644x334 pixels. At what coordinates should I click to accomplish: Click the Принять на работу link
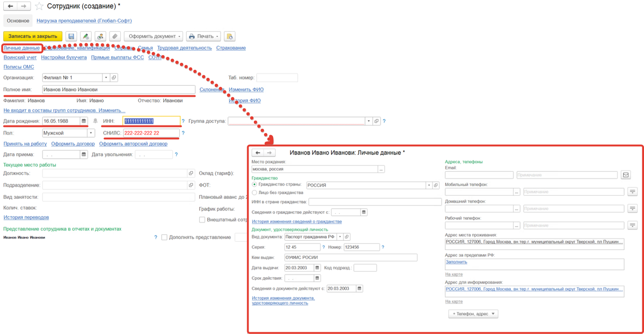[x=25, y=144]
